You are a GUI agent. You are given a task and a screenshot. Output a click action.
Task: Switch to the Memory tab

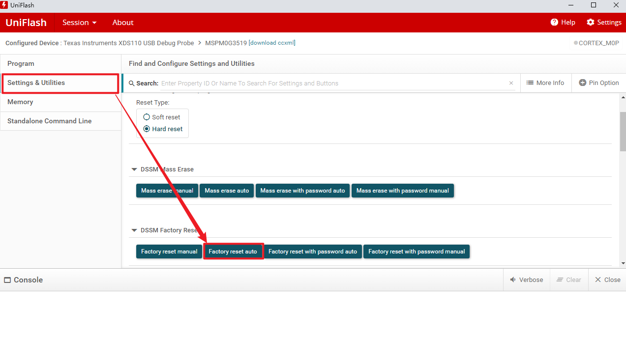pos(20,102)
